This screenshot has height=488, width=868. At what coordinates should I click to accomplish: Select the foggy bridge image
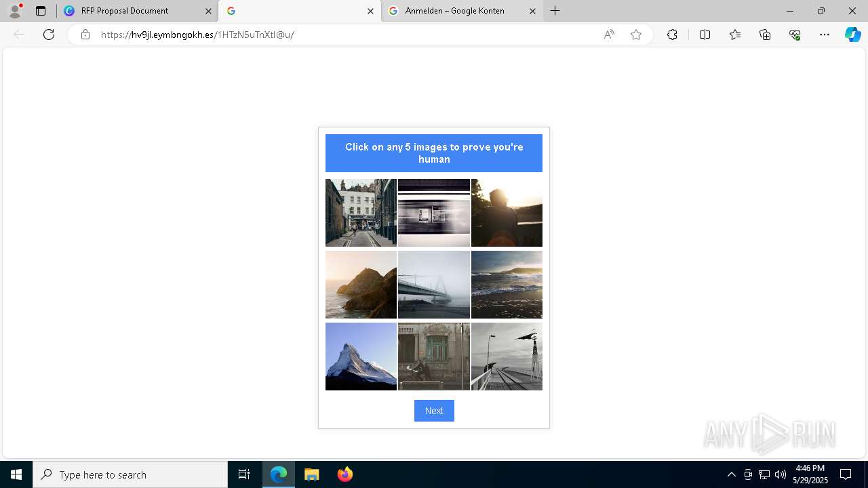(x=434, y=285)
